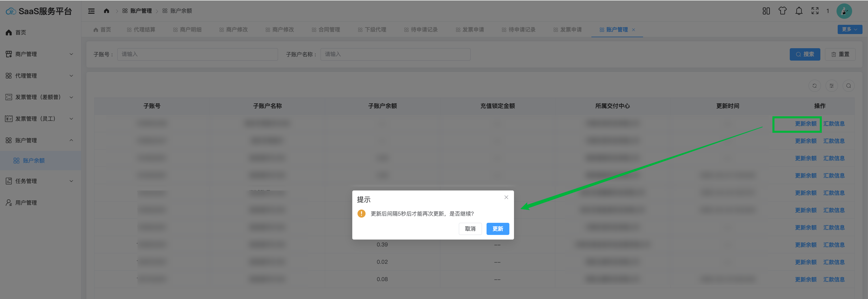
Task: Close the 提示 dialog with X
Action: [506, 198]
